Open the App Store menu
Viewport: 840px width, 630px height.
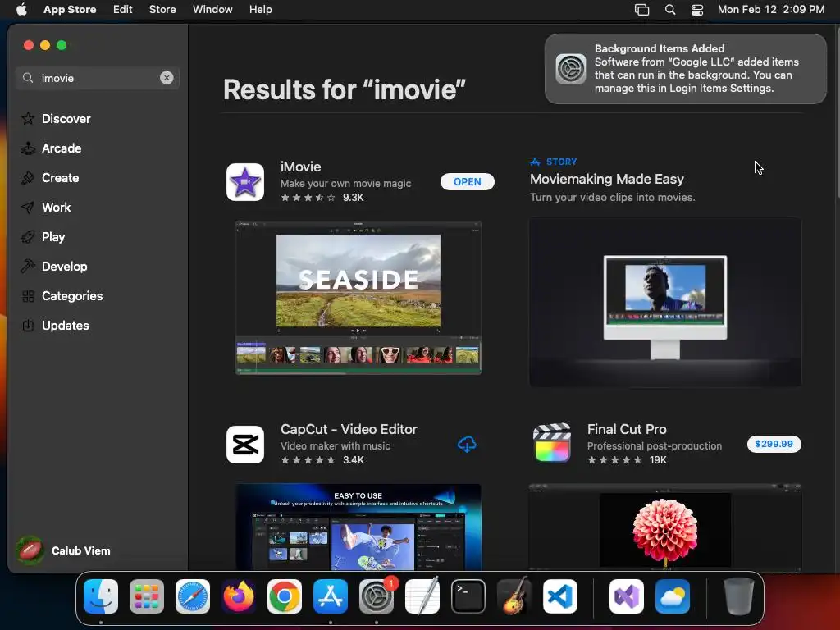[x=70, y=10]
